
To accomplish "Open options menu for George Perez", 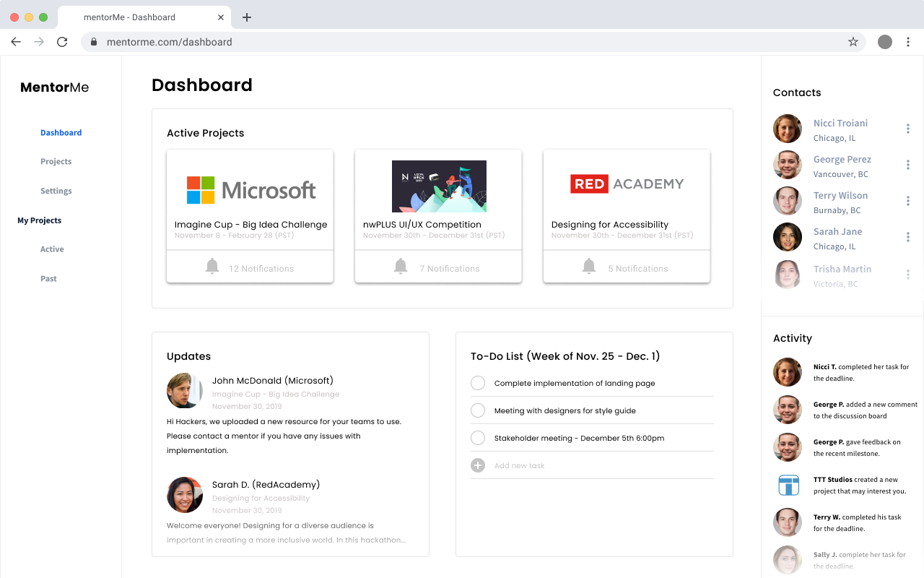I will [x=908, y=165].
